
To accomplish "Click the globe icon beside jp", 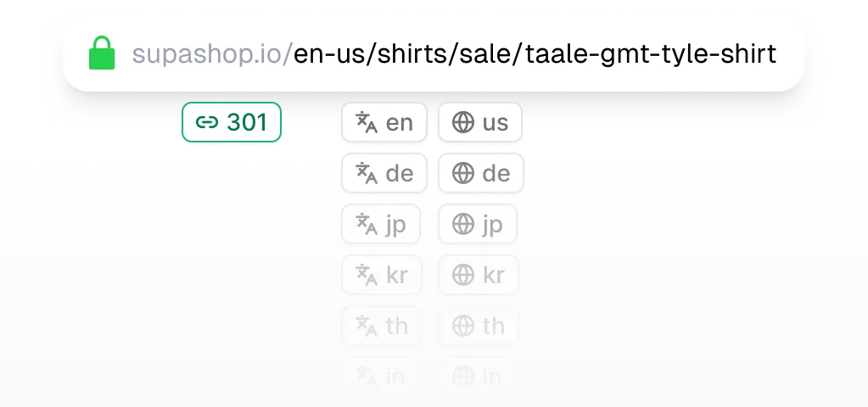I will [463, 225].
